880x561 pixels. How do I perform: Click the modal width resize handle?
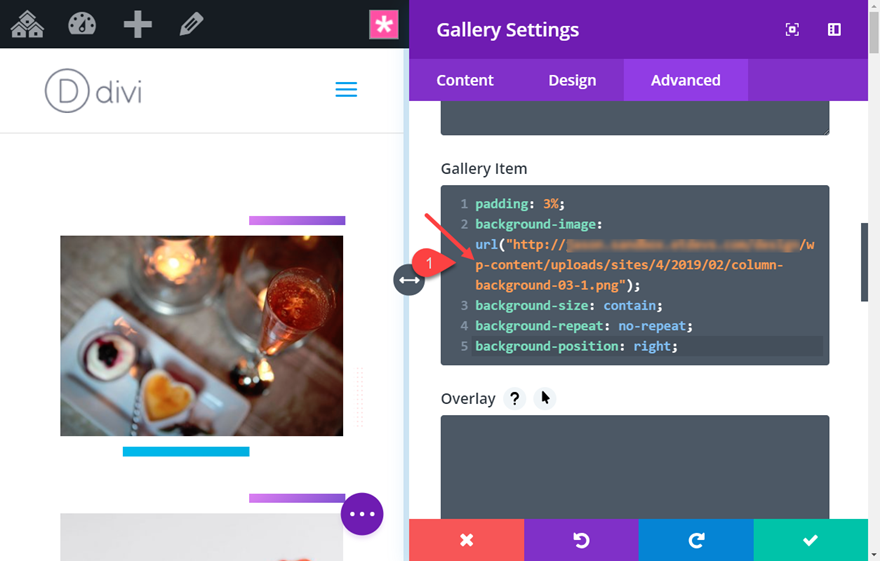[409, 279]
